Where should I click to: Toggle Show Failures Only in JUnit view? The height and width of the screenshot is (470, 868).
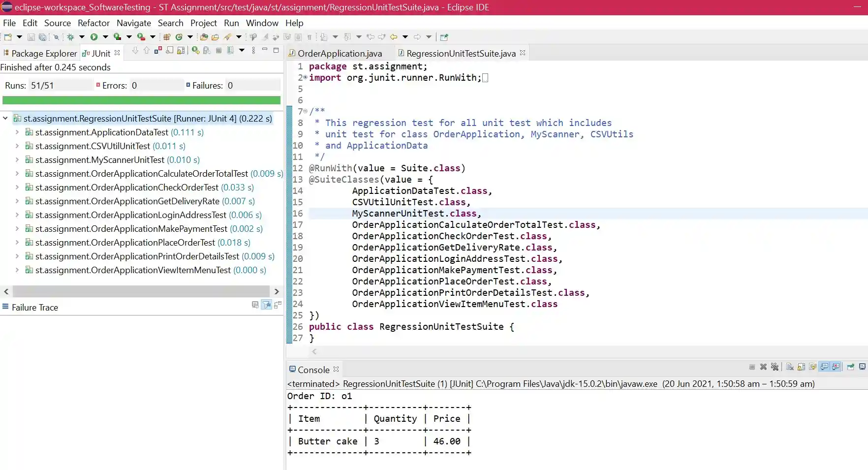(x=158, y=50)
